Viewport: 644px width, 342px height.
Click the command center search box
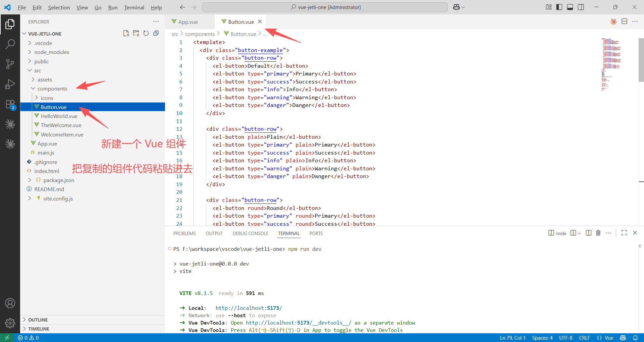click(x=325, y=7)
